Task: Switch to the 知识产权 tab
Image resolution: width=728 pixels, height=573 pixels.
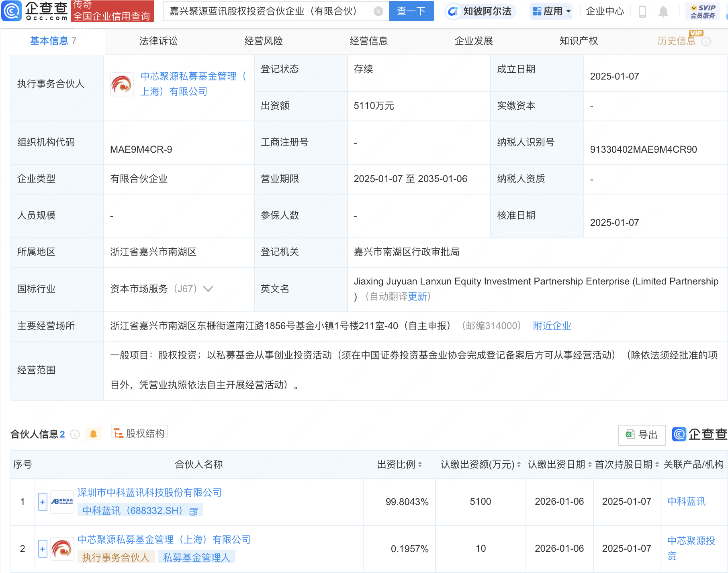Action: [x=579, y=41]
